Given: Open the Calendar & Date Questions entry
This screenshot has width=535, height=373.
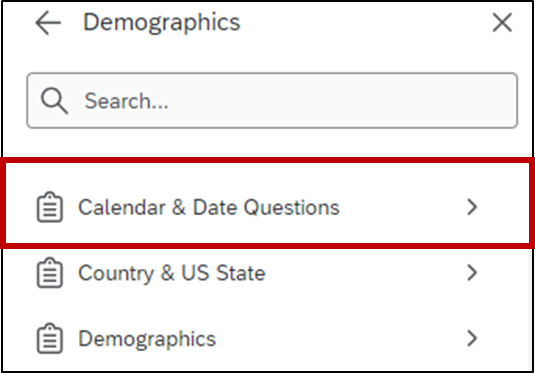Looking at the screenshot, I should (209, 207).
